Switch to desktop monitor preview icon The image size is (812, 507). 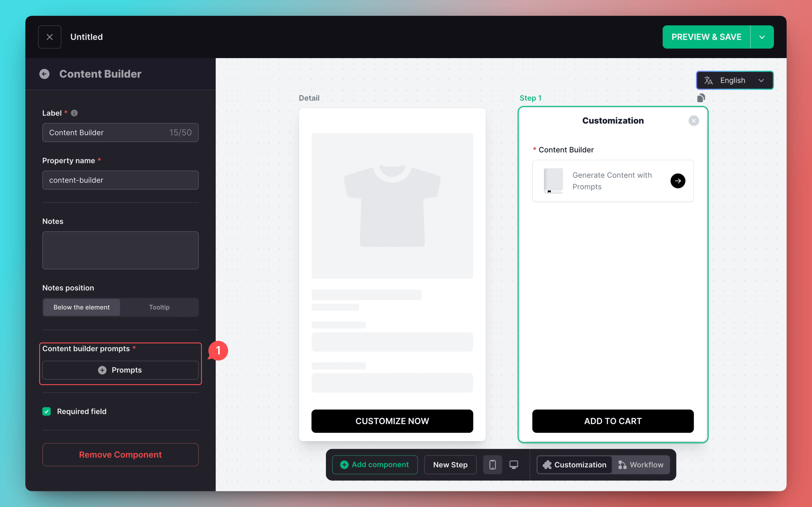coord(513,464)
